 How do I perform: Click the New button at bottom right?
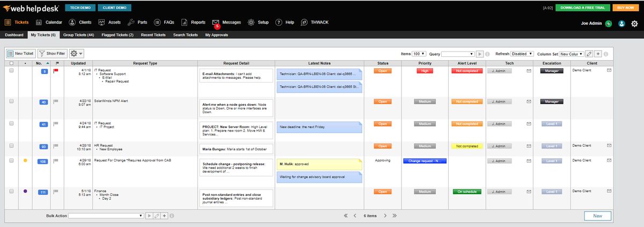coord(597,216)
